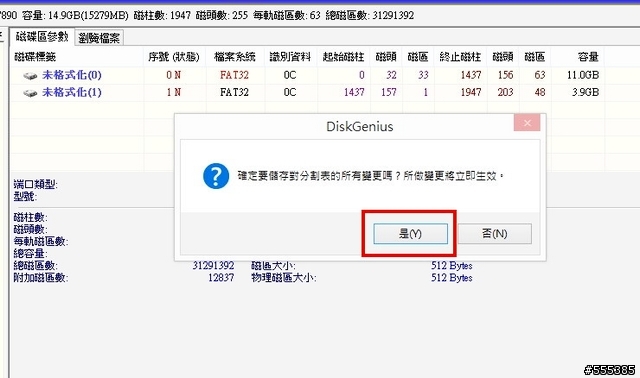Click the 檔案系統 column header
The height and width of the screenshot is (378, 640).
235,57
